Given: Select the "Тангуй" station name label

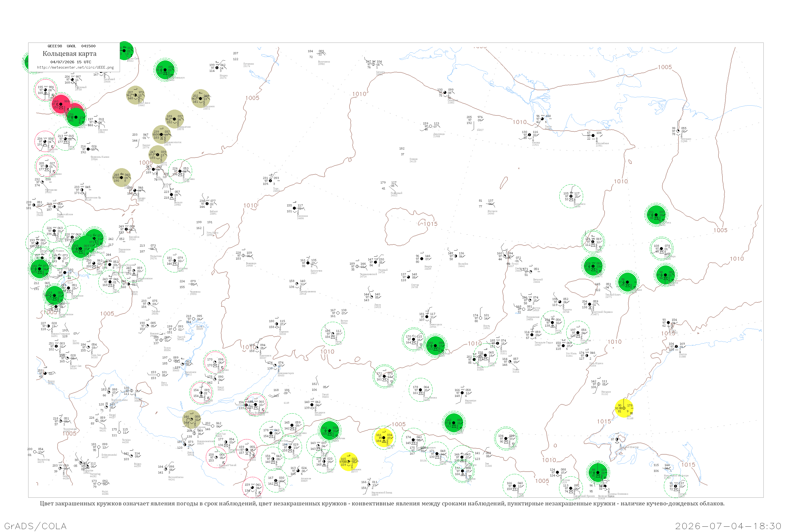Looking at the screenshot, I should pos(181,337).
